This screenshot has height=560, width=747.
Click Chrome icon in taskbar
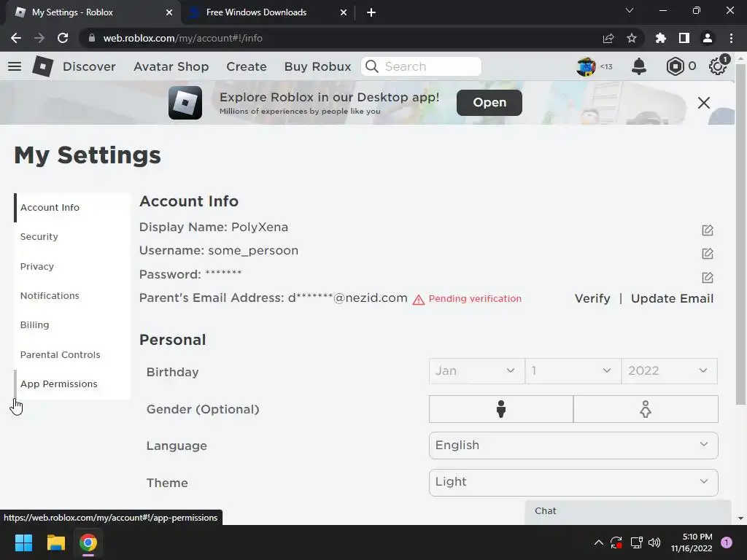click(x=88, y=542)
